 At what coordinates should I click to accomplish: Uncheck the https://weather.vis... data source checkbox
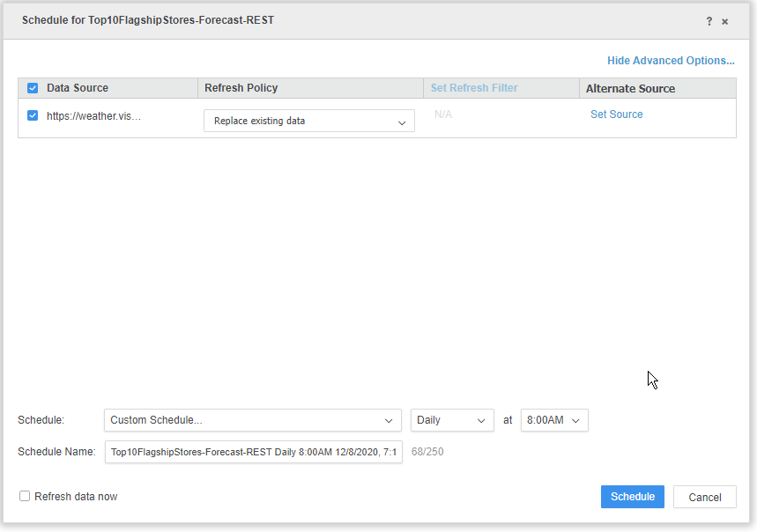pos(33,115)
